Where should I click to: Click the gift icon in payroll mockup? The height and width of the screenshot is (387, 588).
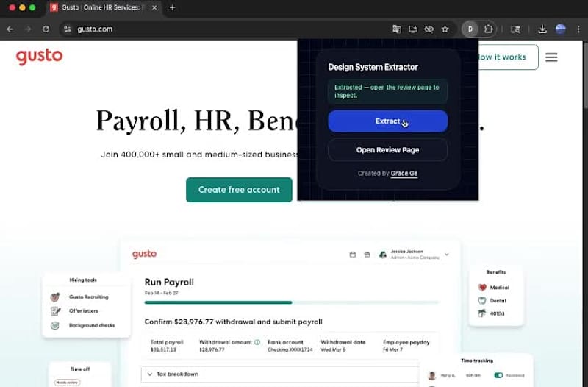(367, 255)
